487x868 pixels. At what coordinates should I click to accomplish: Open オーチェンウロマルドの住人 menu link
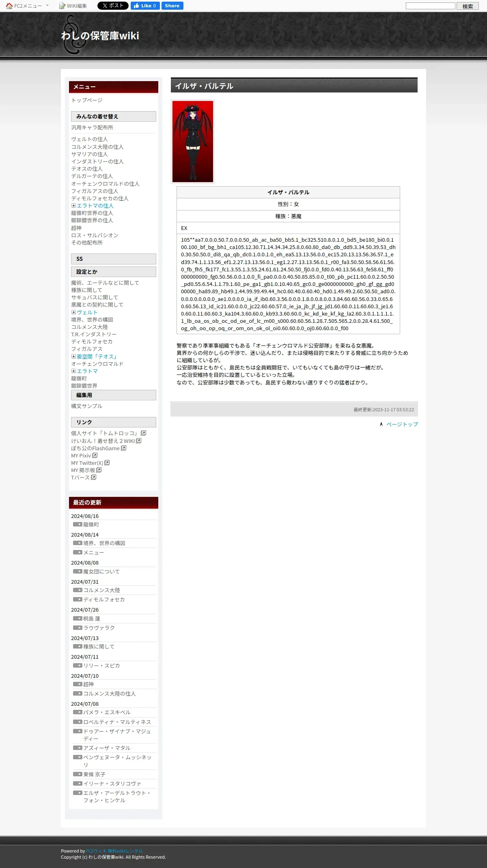click(105, 184)
